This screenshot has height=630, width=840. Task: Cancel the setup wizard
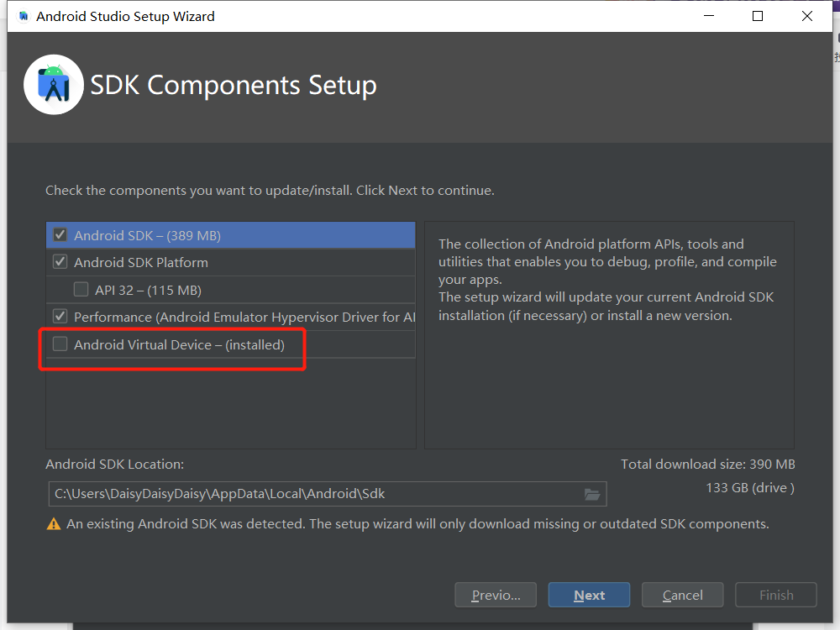point(682,595)
